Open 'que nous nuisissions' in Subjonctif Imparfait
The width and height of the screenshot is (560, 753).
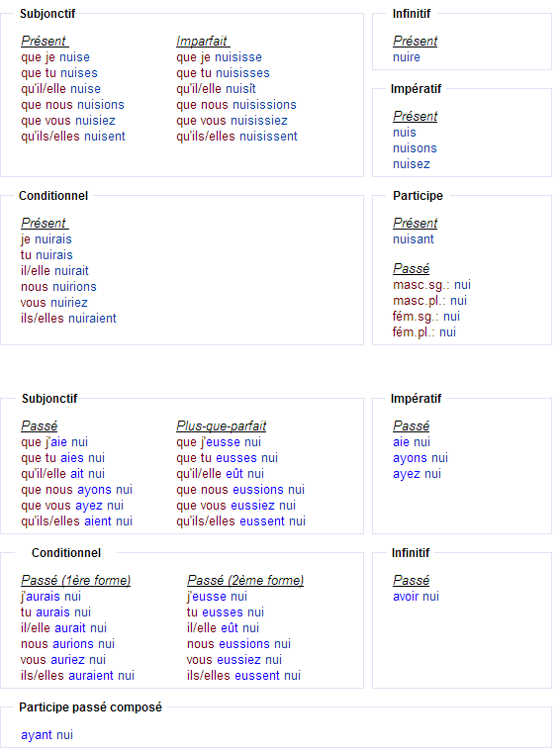pyautogui.click(x=236, y=105)
